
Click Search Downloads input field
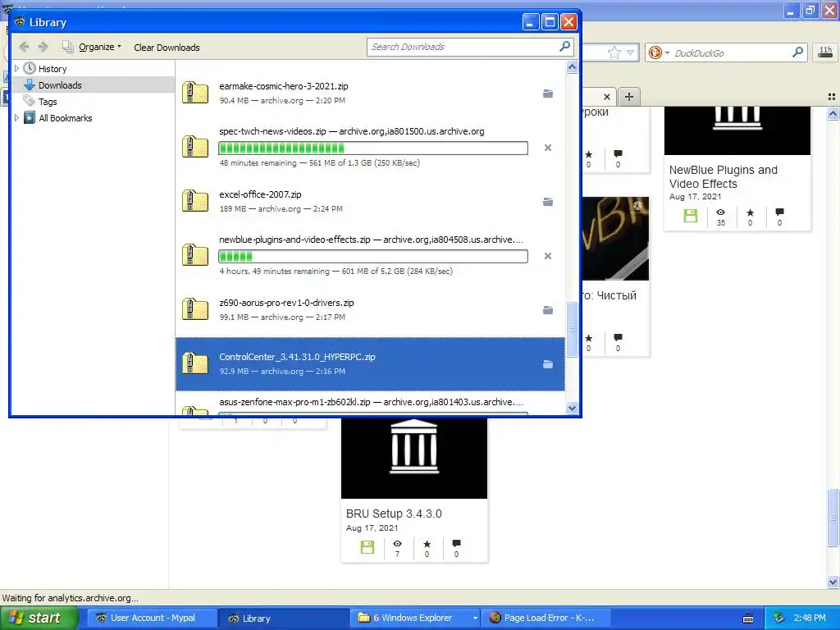[463, 47]
